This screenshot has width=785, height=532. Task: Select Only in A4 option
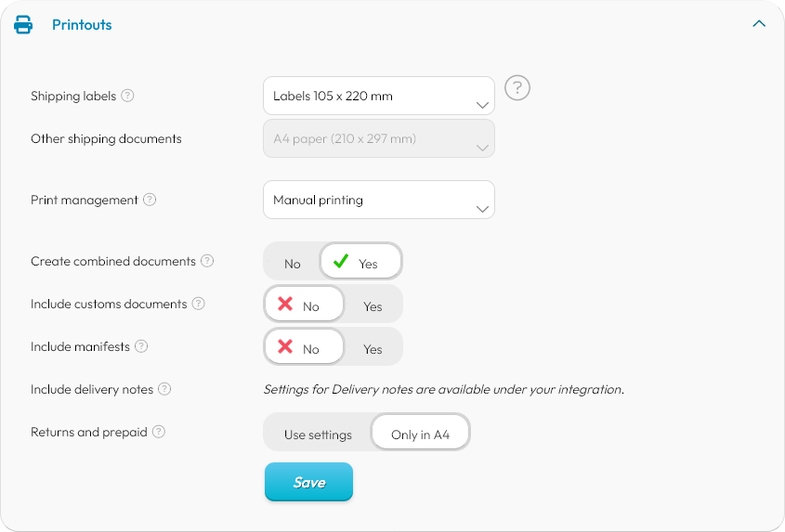click(420, 435)
